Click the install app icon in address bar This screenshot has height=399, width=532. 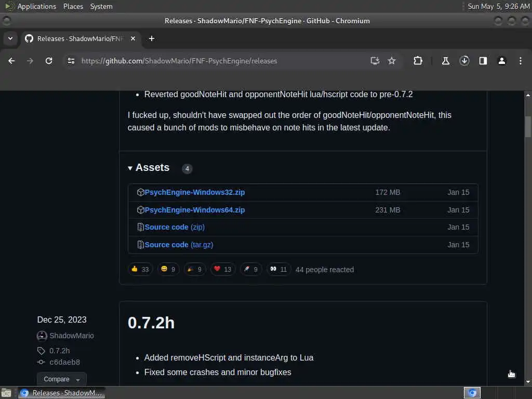tap(375, 61)
